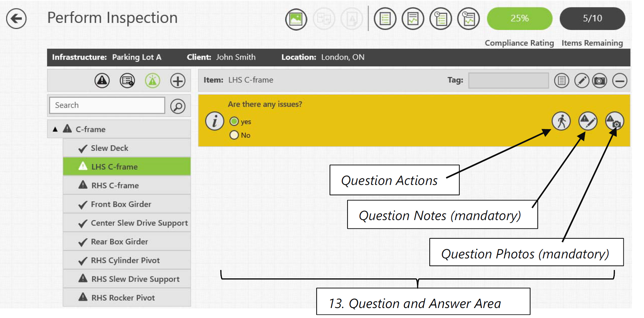Viewport: 644px width, 318px height.
Task: Collapse the C-frame tree node
Action: 55,129
